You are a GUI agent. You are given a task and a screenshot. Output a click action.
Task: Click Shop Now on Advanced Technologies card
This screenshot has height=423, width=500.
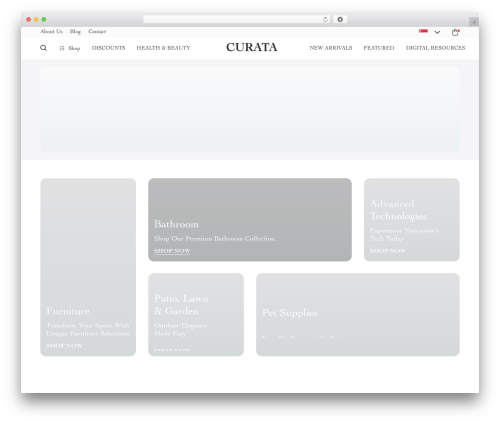(388, 251)
